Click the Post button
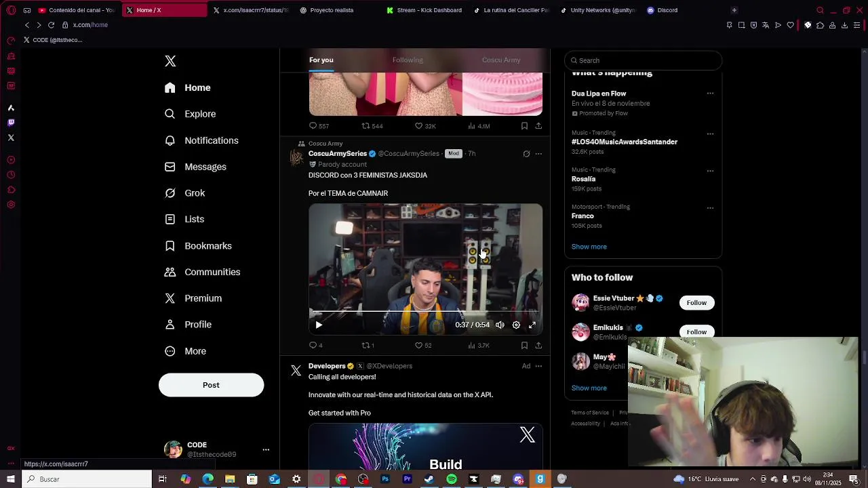868x488 pixels. (211, 385)
